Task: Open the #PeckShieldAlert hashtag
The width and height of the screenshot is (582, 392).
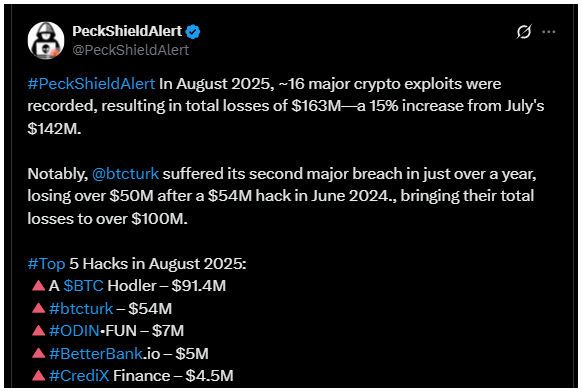Action: [91, 84]
